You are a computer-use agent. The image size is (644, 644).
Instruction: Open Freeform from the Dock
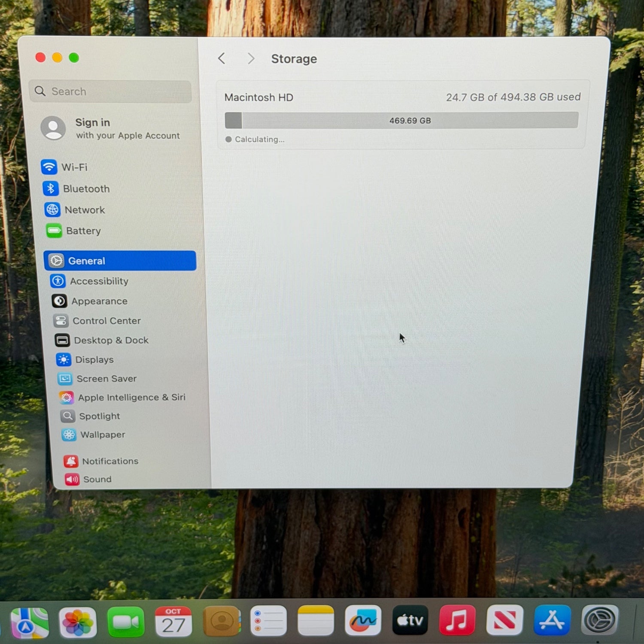pyautogui.click(x=363, y=620)
